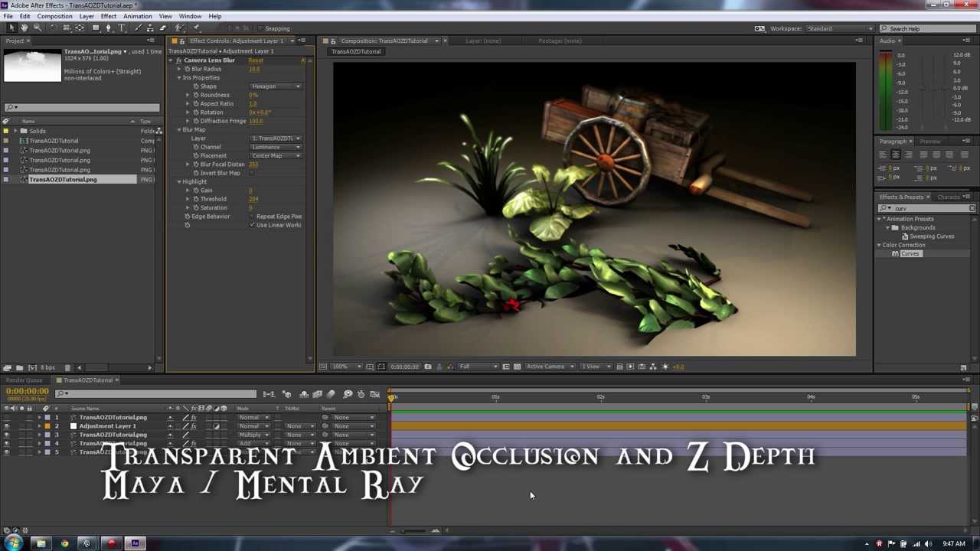980x551 pixels.
Task: Click the Threshold value 204
Action: pyautogui.click(x=253, y=199)
